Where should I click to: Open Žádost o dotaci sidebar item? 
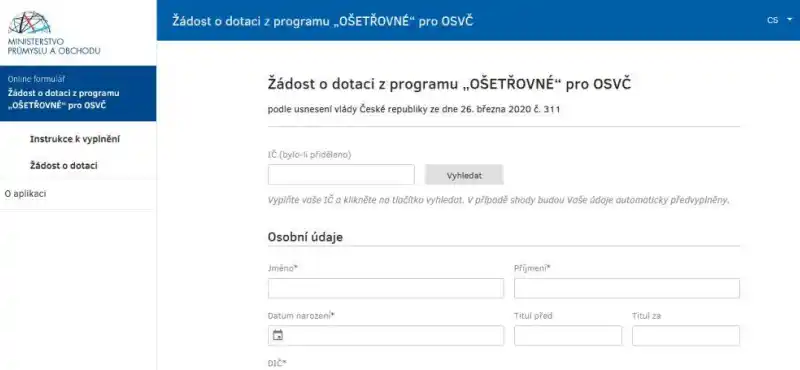(x=64, y=166)
